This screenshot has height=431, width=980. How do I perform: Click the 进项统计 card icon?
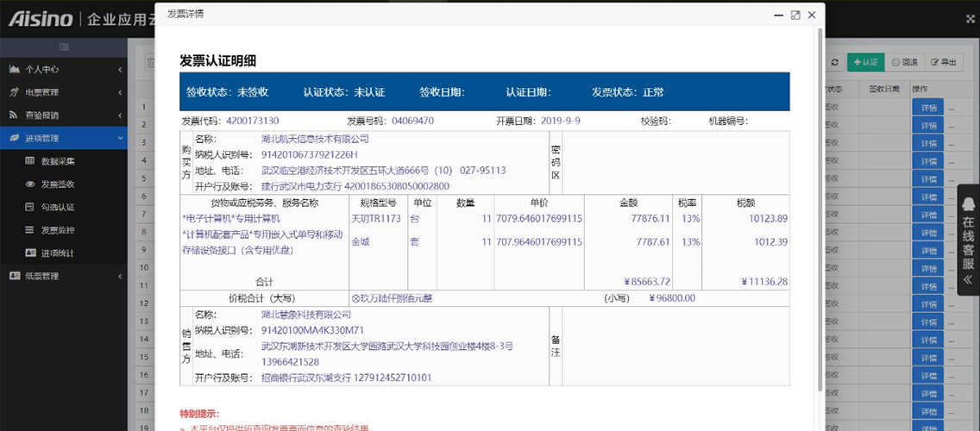(30, 253)
